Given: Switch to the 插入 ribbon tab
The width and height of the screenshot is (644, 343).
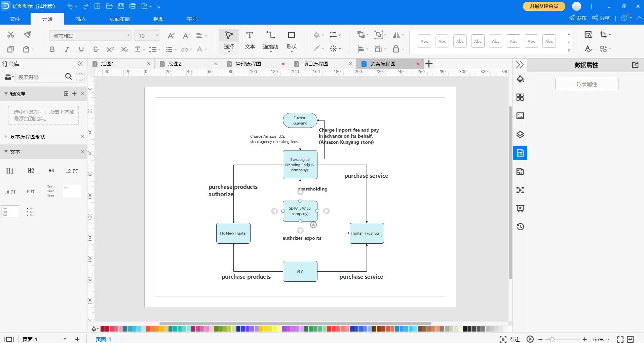Looking at the screenshot, I should pos(81,19).
